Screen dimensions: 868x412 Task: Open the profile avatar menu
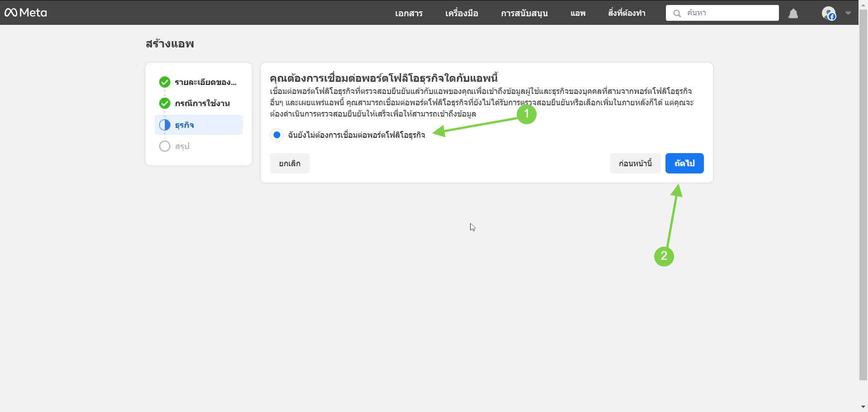(x=828, y=13)
